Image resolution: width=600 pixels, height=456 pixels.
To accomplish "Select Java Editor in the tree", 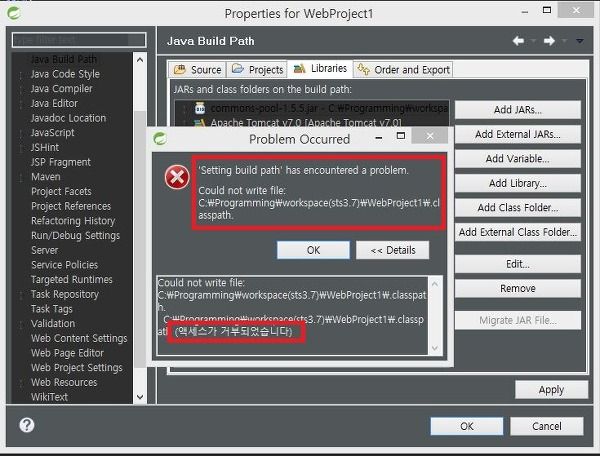I will 54,103.
